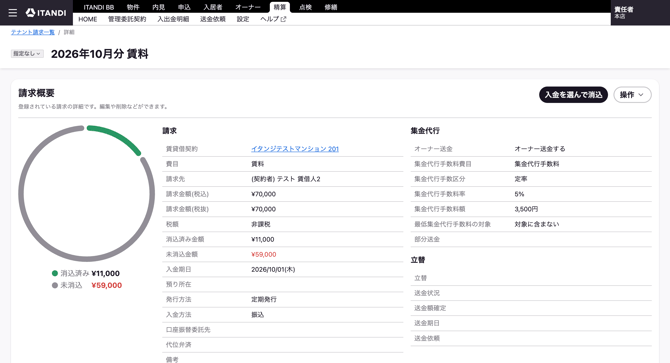Click 集金代行手数料率 value 5%

coord(519,194)
